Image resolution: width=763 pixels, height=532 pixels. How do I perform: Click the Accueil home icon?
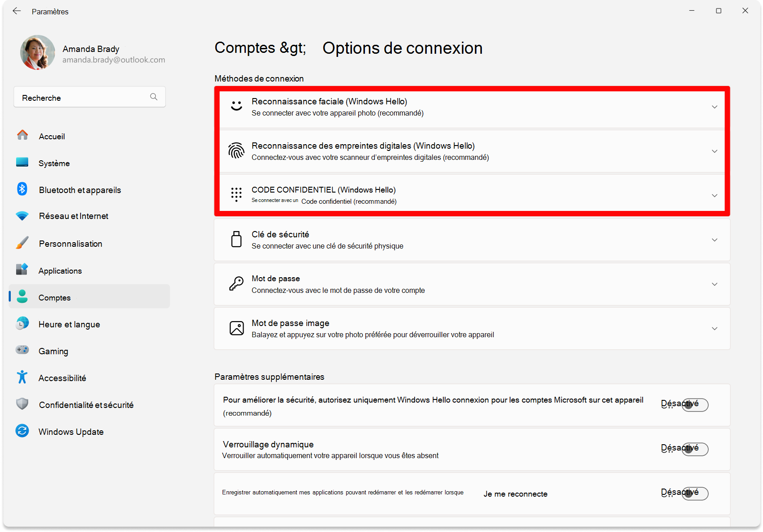point(22,135)
